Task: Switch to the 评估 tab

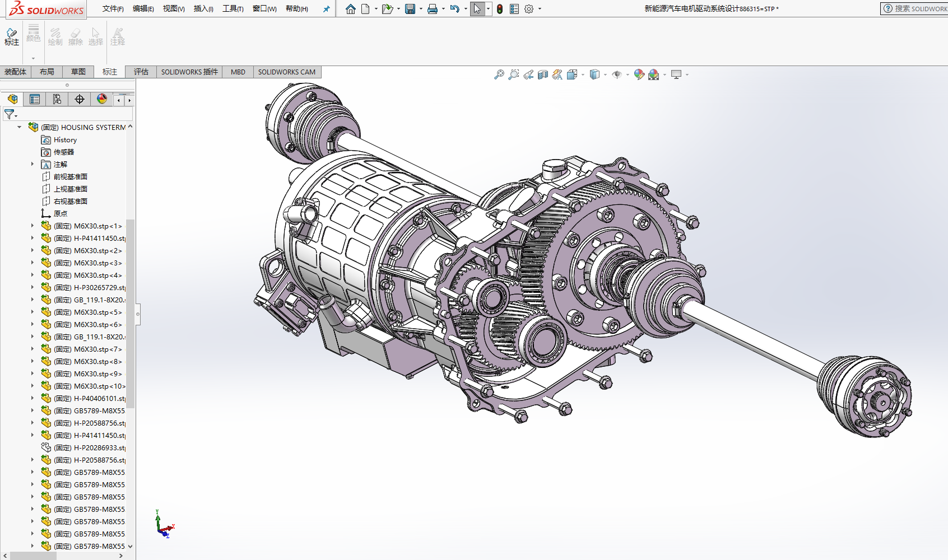Action: coord(141,72)
